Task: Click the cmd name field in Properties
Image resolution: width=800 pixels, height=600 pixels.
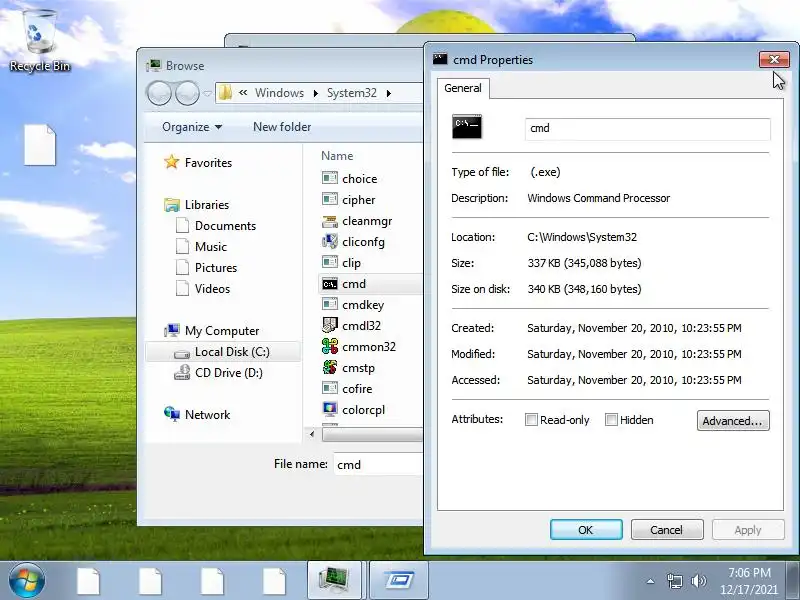Action: coord(647,129)
